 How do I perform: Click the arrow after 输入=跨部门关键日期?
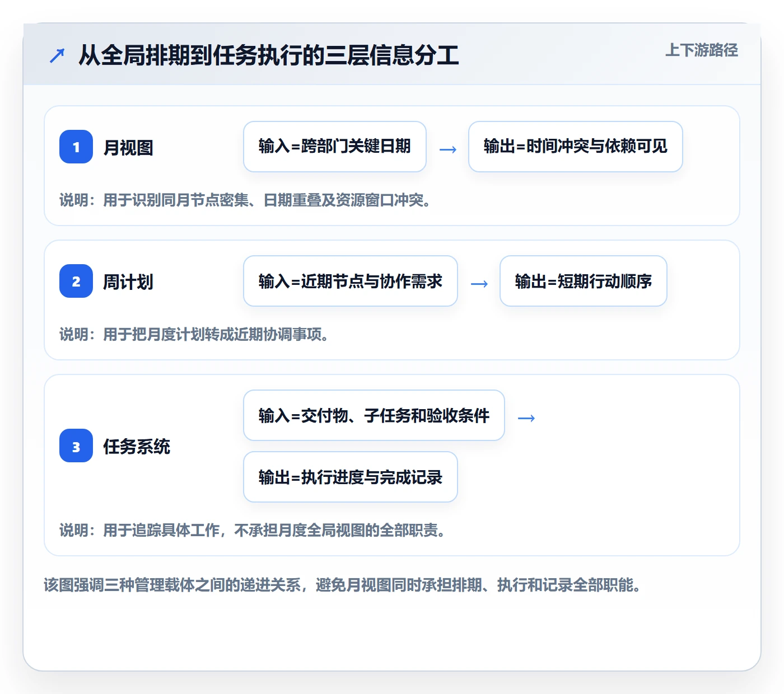pos(448,149)
